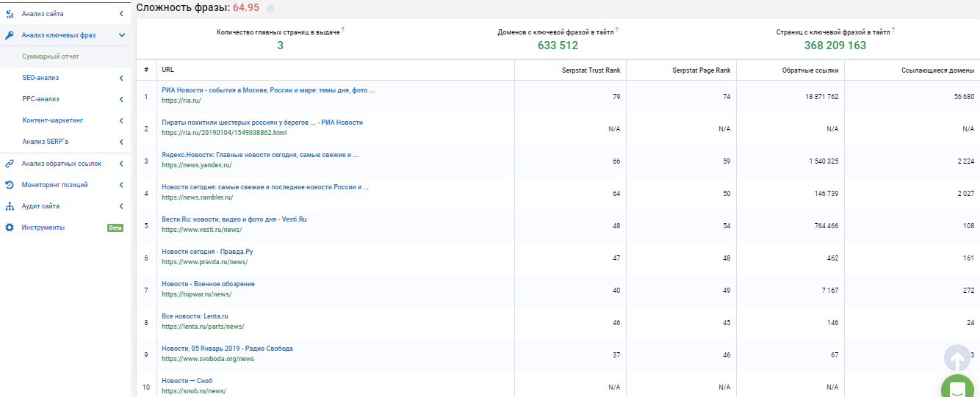Open Новости сегодня - Правда.Ру link
Viewport: 980px width, 397px height.
point(207,252)
